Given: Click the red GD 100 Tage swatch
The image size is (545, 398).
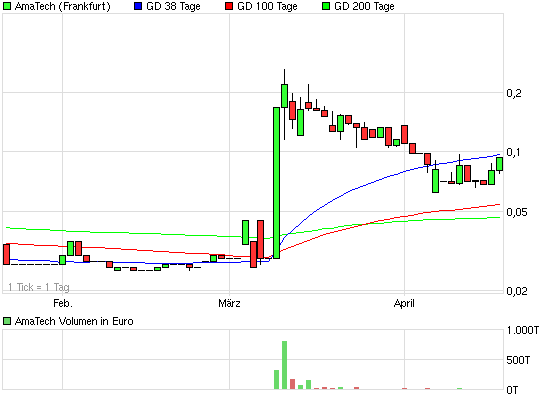Looking at the screenshot, I should tap(229, 6).
